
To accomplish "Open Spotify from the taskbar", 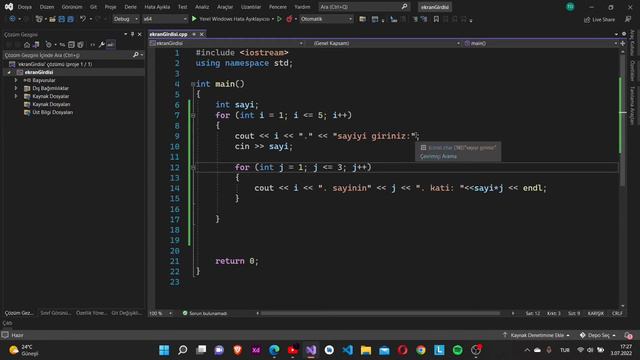I will (x=458, y=350).
